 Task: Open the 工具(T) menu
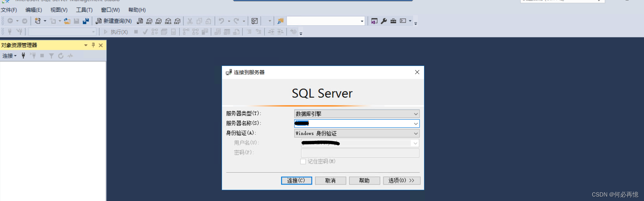click(84, 10)
